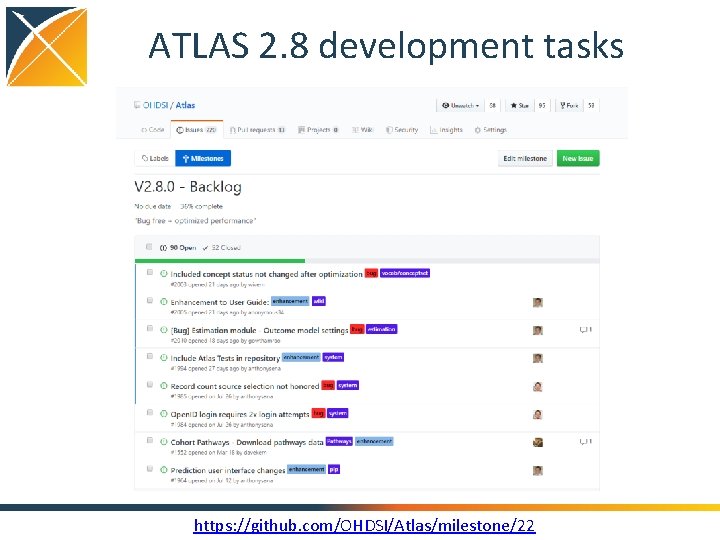Filter by the Pathways label
This screenshot has height=540, width=720.
pos(339,441)
